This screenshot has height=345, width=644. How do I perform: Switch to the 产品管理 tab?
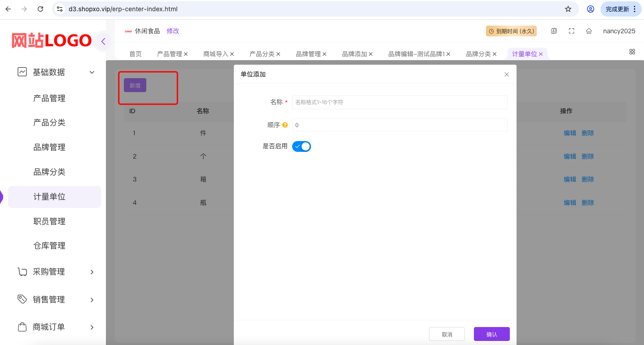(x=170, y=54)
